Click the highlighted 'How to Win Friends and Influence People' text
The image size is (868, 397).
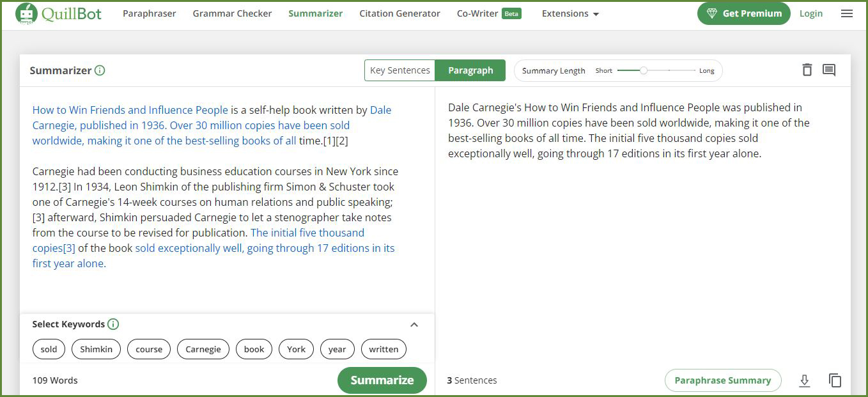point(130,110)
